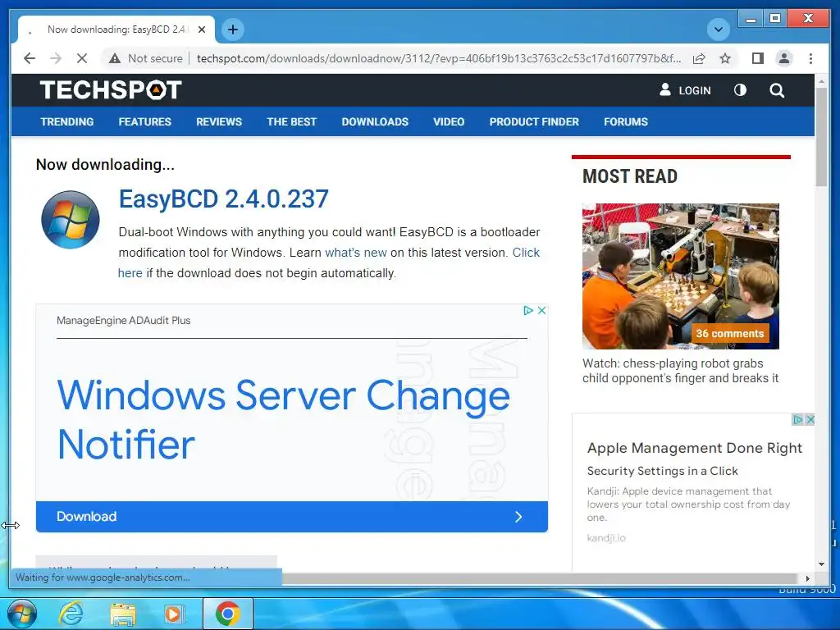Click the EasyBCD Windows logo icon
840x630 pixels.
coord(71,220)
